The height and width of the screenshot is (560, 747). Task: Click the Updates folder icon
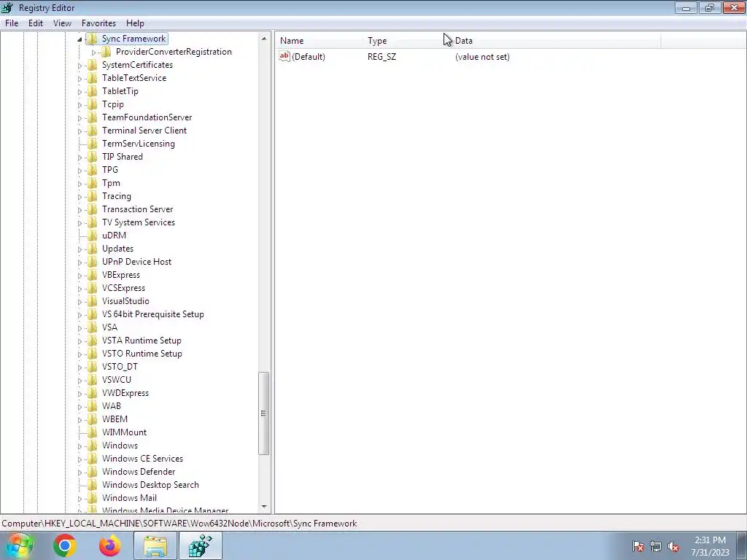pos(93,249)
